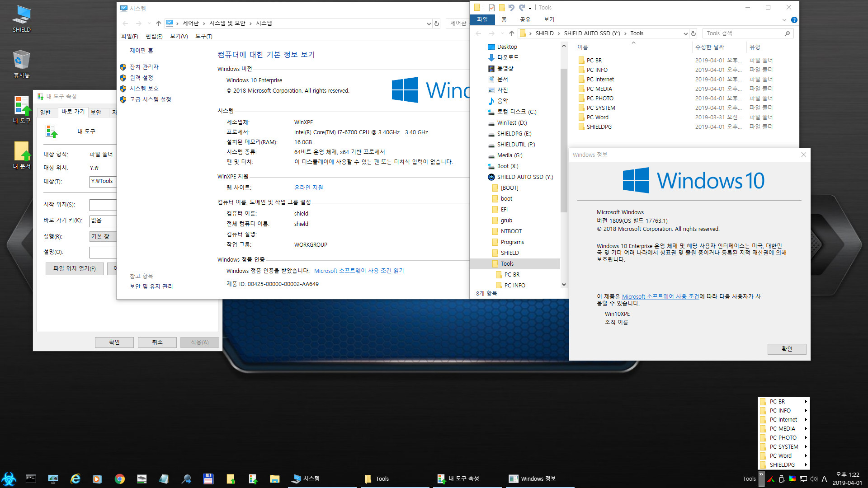Select WinTest (D:) in navigation pane
The height and width of the screenshot is (488, 868).
coord(512,123)
